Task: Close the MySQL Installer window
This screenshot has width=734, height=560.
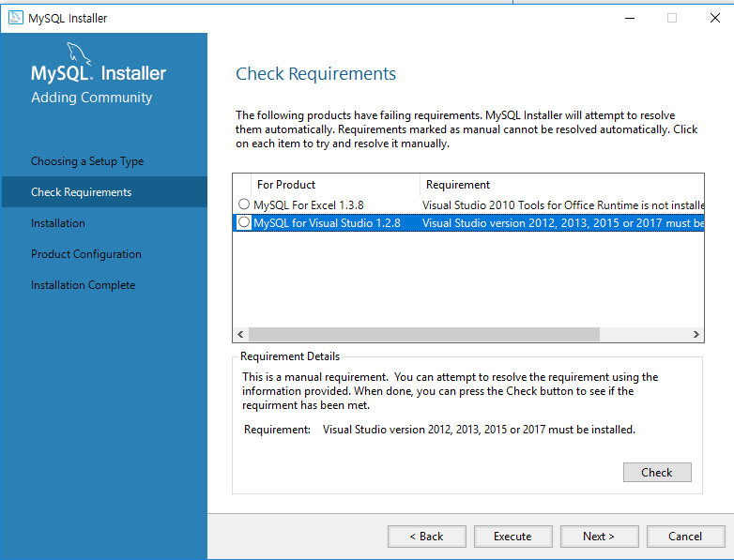Action: pyautogui.click(x=715, y=18)
